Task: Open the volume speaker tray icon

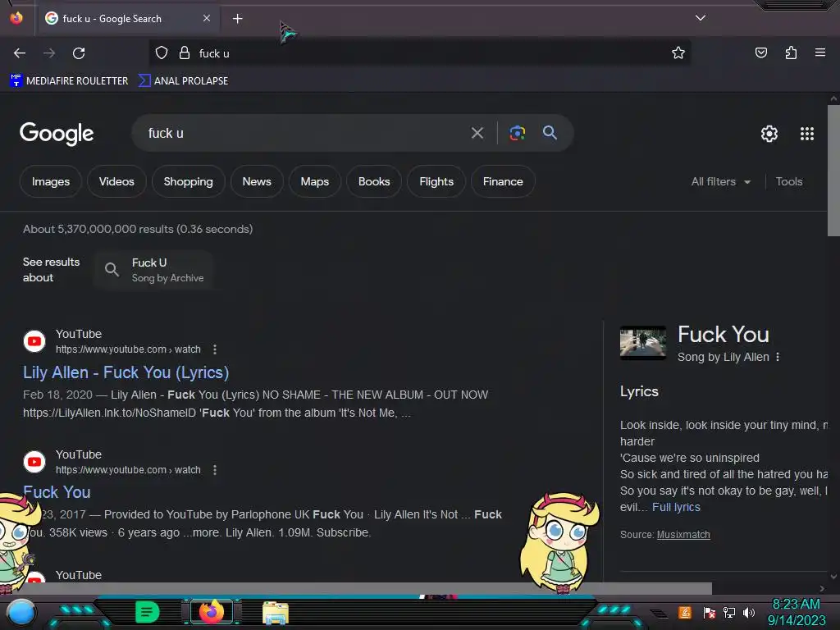Action: (x=749, y=612)
